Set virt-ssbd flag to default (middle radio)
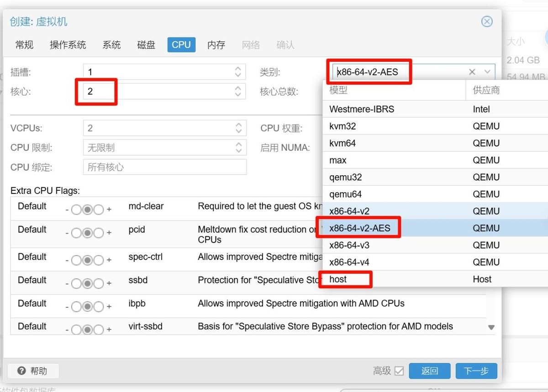The image size is (548, 392). [87, 329]
